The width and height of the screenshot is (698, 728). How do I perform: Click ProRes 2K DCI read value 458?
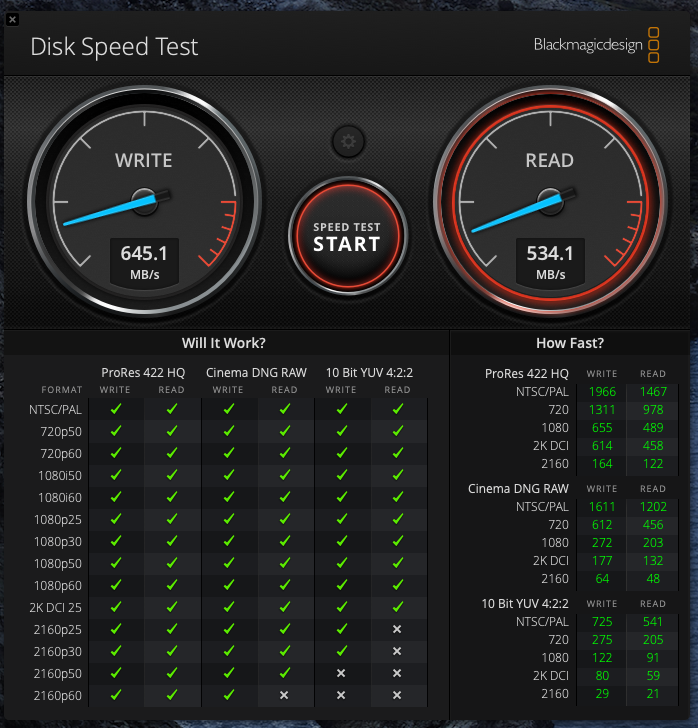pyautogui.click(x=653, y=446)
